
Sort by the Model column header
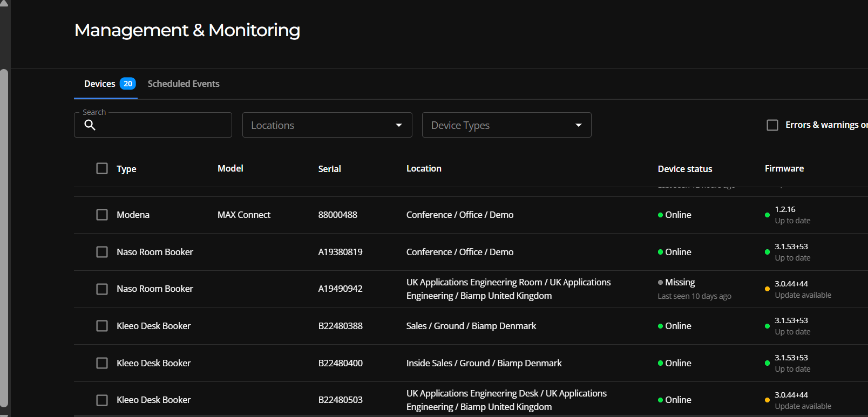tap(230, 168)
